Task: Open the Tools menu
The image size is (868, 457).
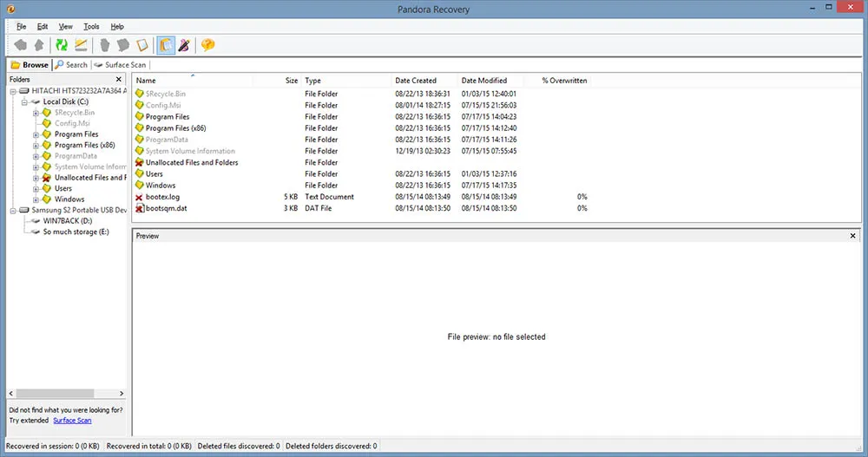Action: point(91,27)
